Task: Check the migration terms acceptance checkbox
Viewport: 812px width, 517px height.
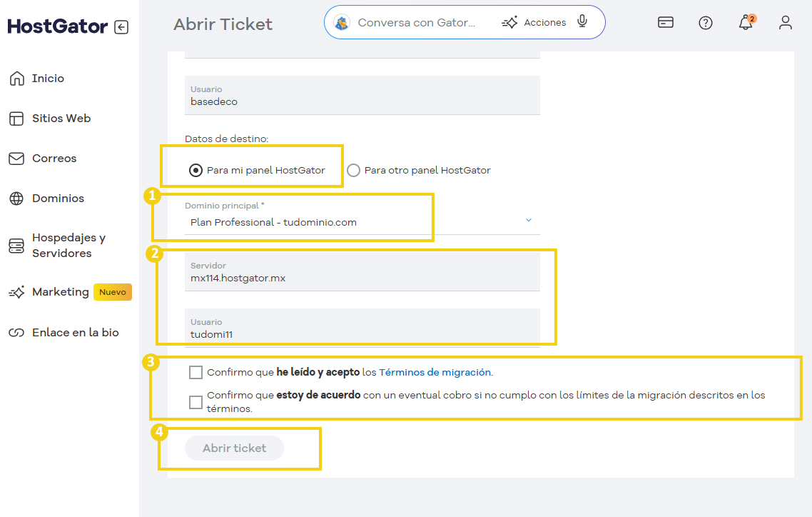Action: click(196, 372)
